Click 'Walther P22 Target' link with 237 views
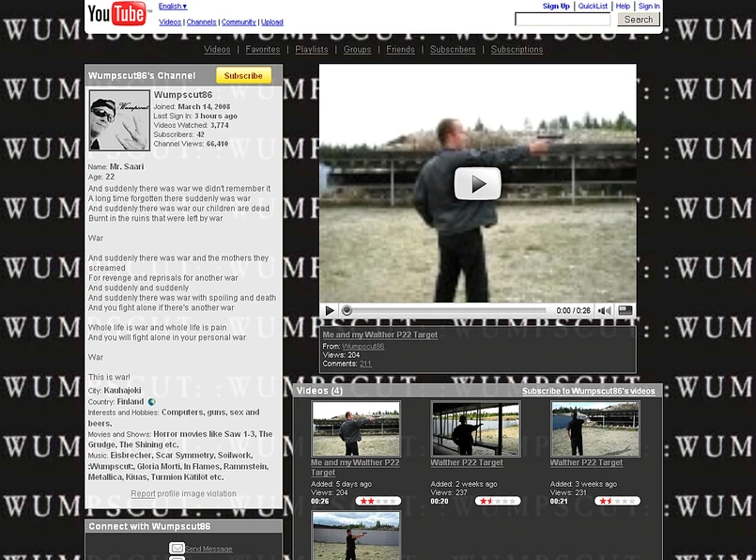Image resolution: width=756 pixels, height=560 pixels. (x=466, y=462)
